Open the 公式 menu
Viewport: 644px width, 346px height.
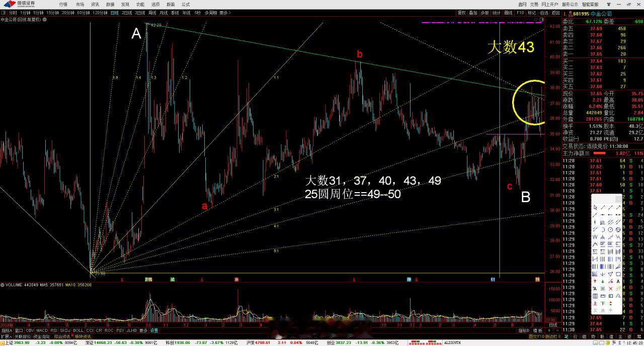pos(186,4)
